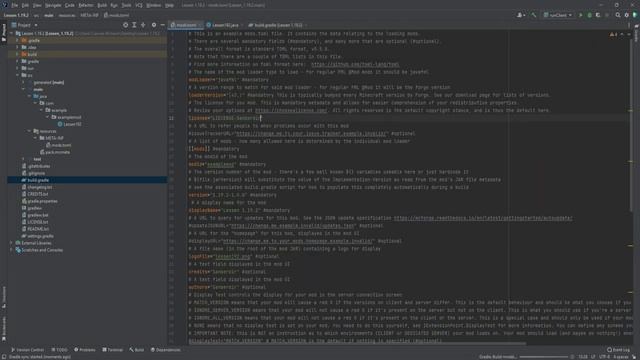The width and height of the screenshot is (640, 360).
Task: Open the Event Log
Action: (618, 350)
